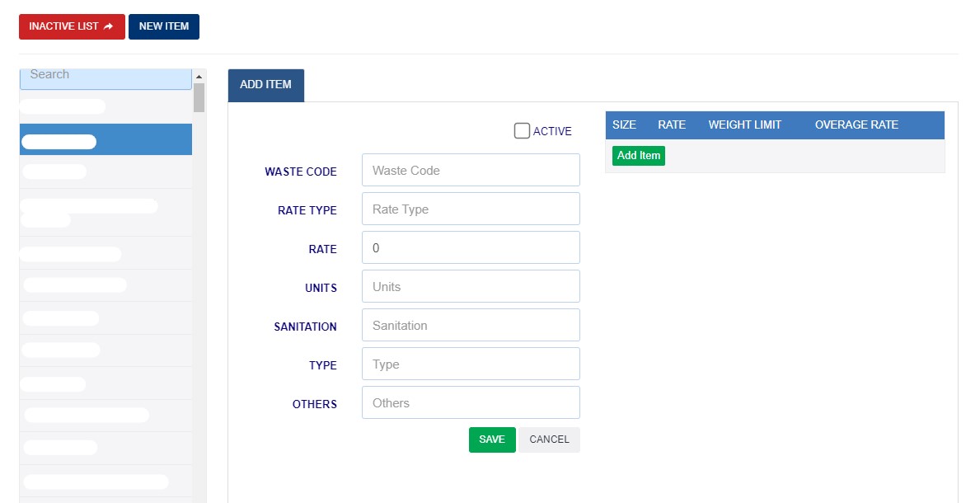Click the Overage Rate column header

point(856,125)
